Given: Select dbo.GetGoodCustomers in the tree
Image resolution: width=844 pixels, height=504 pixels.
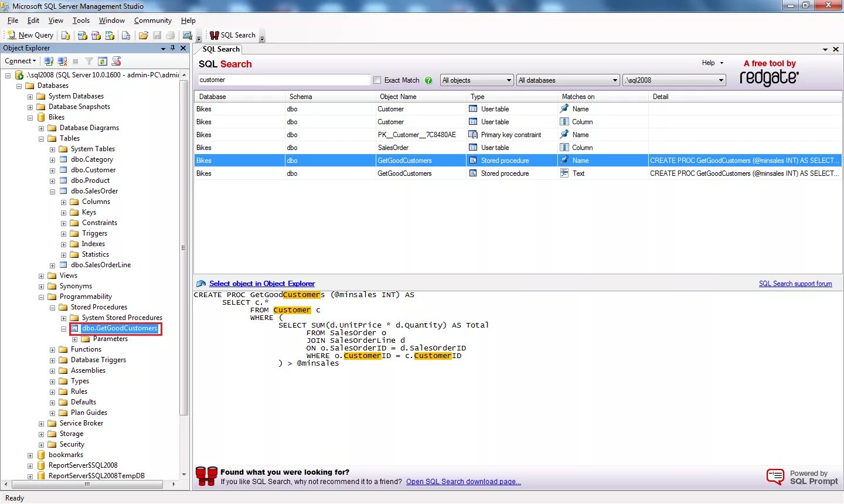Looking at the screenshot, I should pyautogui.click(x=120, y=329).
